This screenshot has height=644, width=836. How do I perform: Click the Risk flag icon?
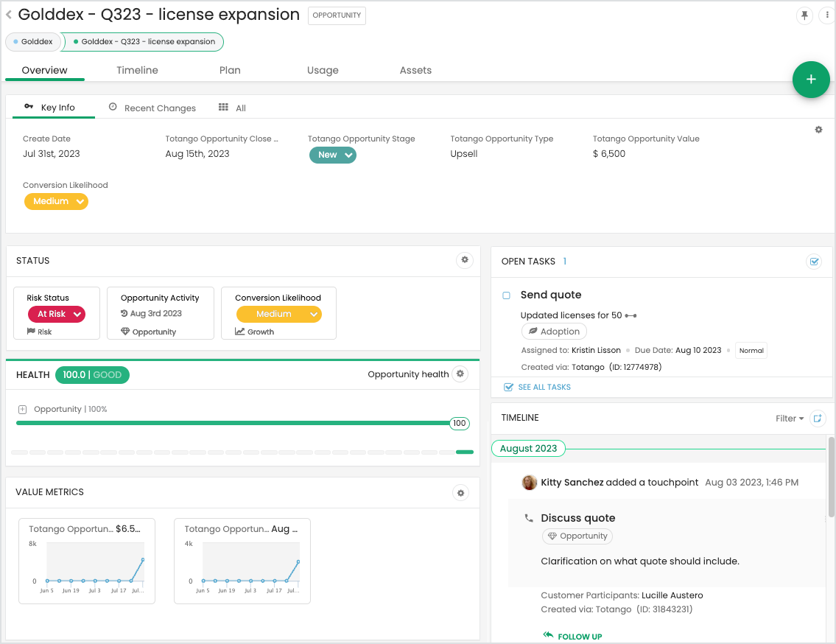point(31,332)
